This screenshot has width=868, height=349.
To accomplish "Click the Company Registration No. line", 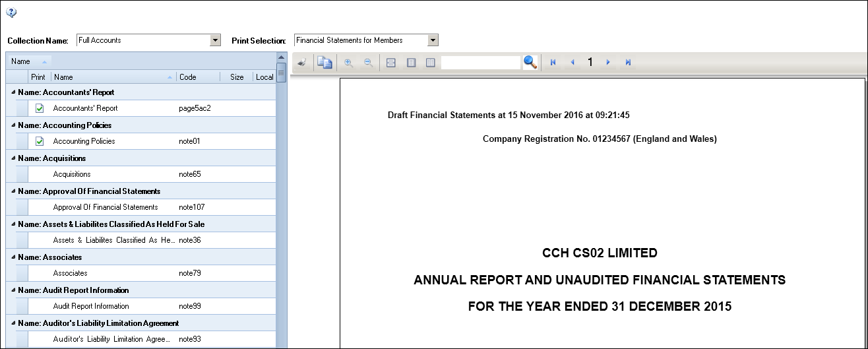I will (x=600, y=139).
